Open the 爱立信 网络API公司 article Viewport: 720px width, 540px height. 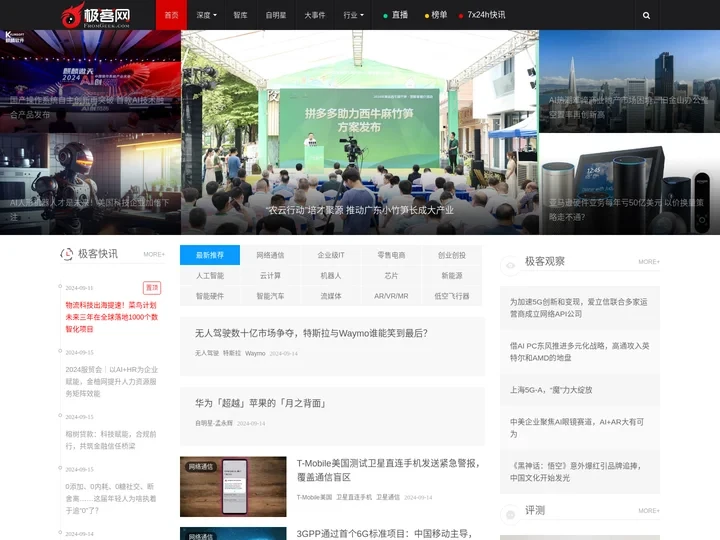(x=579, y=308)
